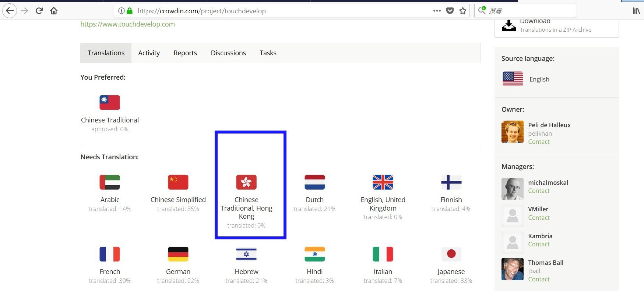Open the Tasks tab
Screen dimensions: 644x291
tap(268, 53)
